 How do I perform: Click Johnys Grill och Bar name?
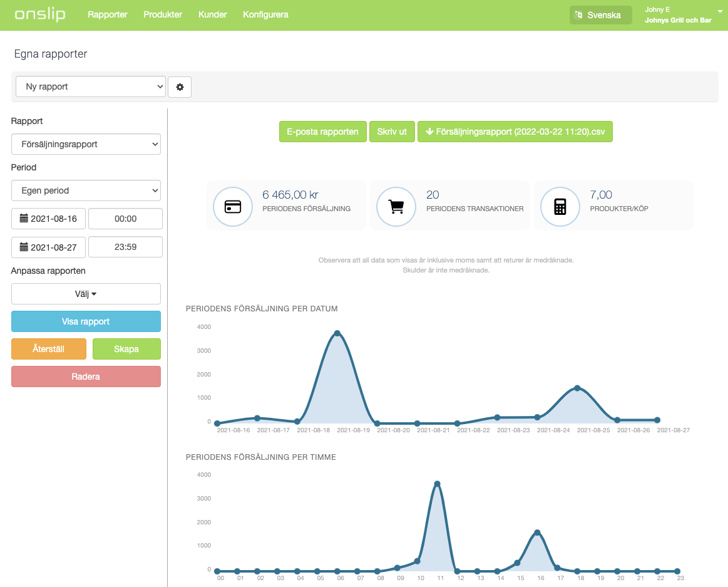tap(678, 20)
